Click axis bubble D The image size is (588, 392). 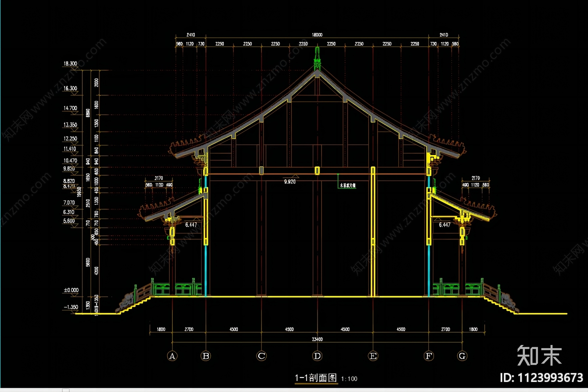(x=317, y=356)
